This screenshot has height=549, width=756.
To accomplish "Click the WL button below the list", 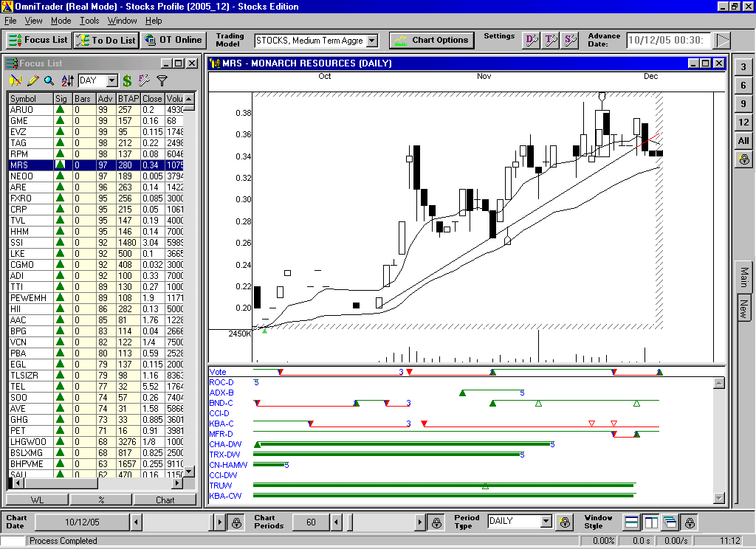I will click(37, 500).
